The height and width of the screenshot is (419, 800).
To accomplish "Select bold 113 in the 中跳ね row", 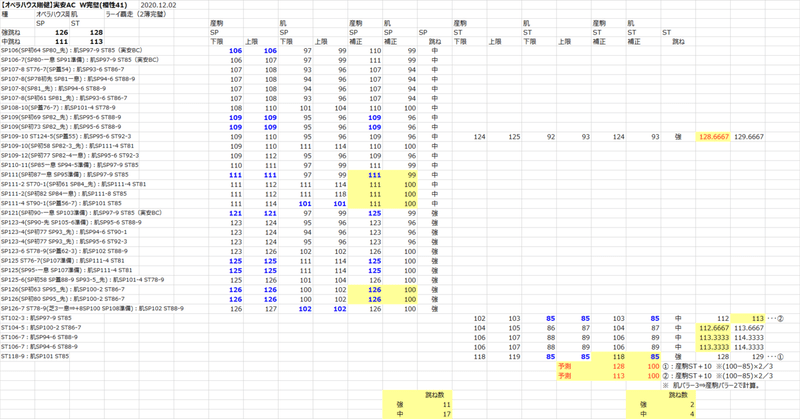I will click(96, 41).
